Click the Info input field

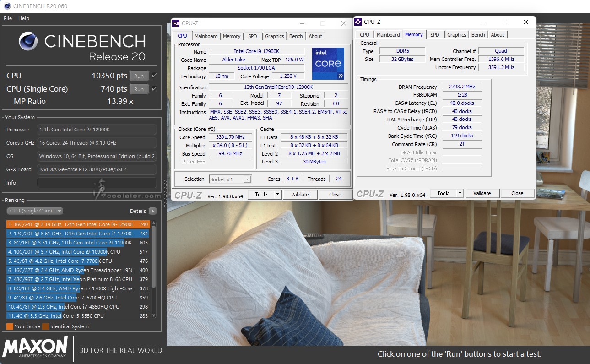click(x=97, y=183)
